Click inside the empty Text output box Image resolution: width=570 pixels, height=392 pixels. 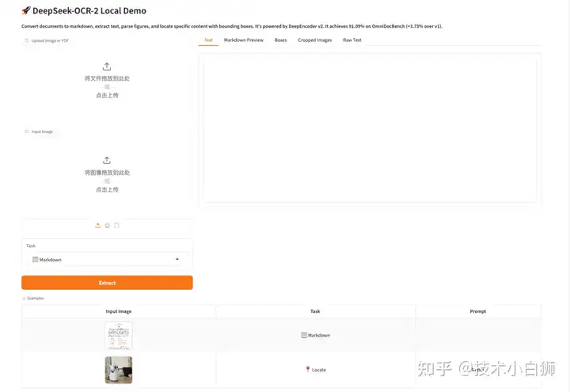point(370,129)
